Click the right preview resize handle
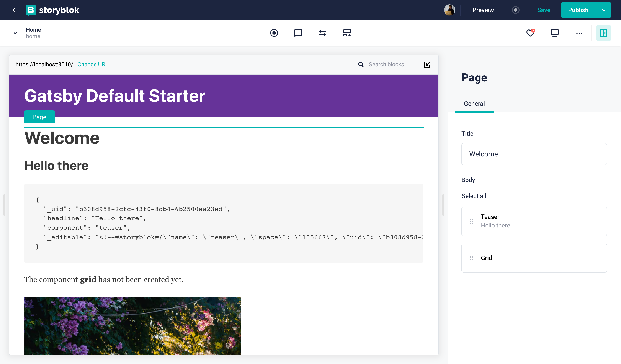 [443, 205]
